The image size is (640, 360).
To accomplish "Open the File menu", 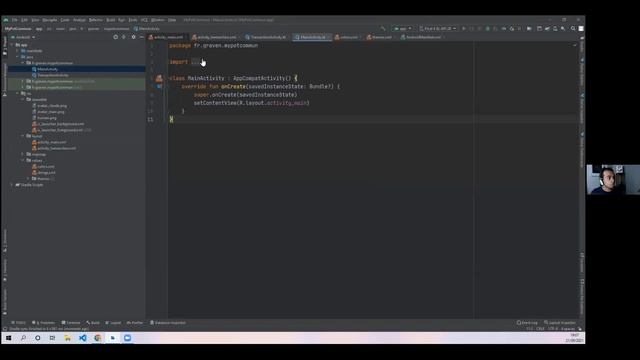I will click(15, 20).
